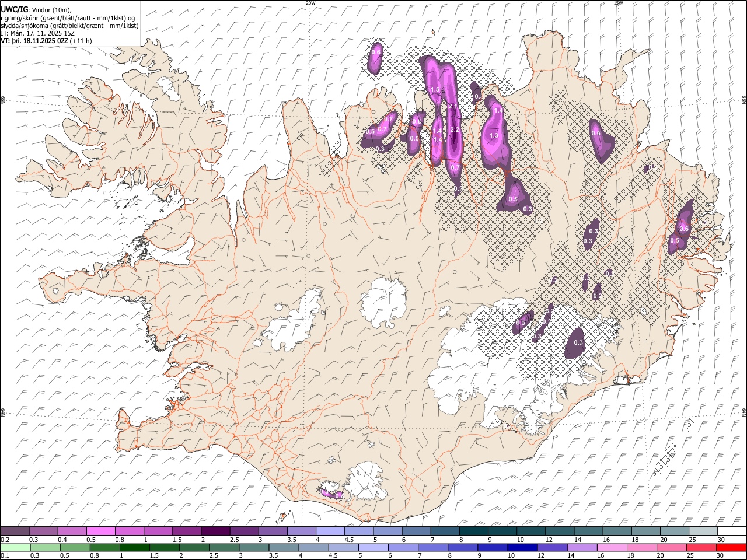Click the snow legend swatch labeled 0.2
This screenshot has height=560, width=747.
tap(15, 531)
